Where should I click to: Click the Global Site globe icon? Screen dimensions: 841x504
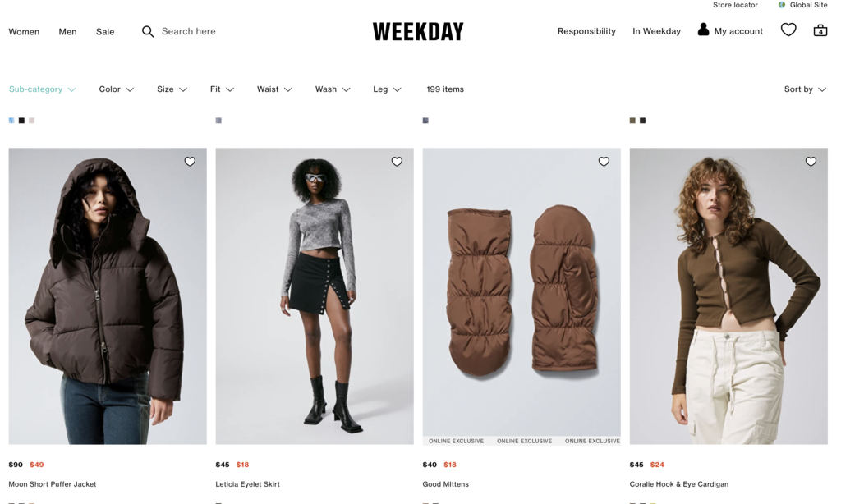click(782, 5)
